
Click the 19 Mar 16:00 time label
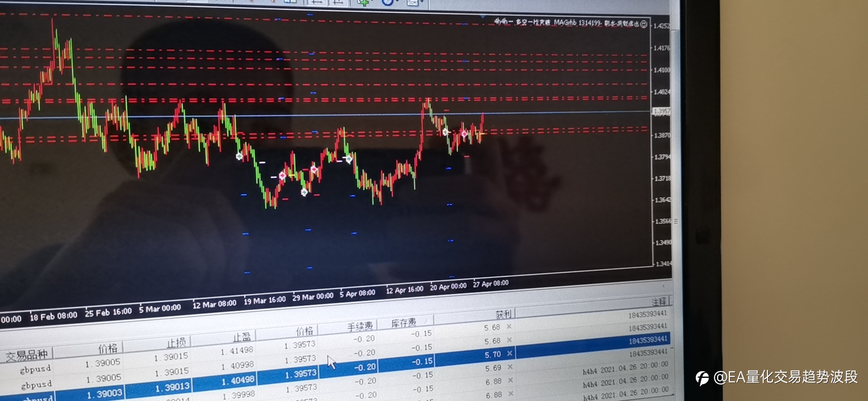(x=264, y=301)
